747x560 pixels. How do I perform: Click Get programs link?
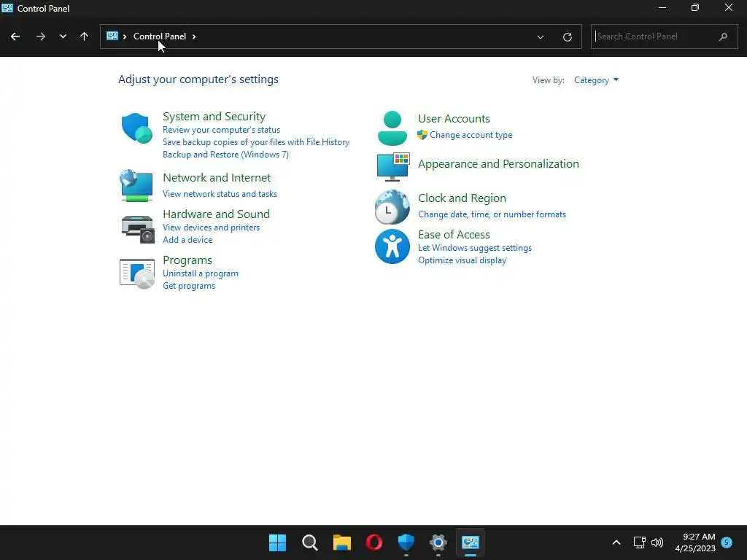[189, 286]
